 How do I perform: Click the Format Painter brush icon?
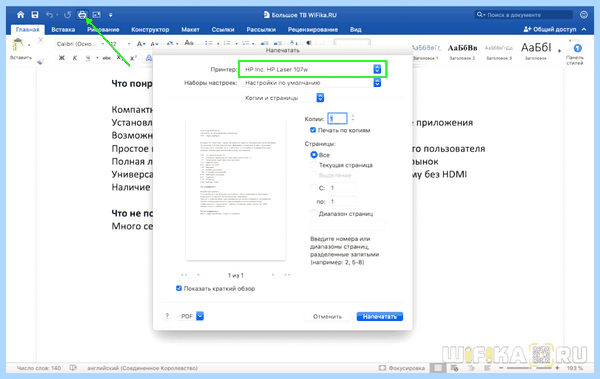pyautogui.click(x=40, y=61)
